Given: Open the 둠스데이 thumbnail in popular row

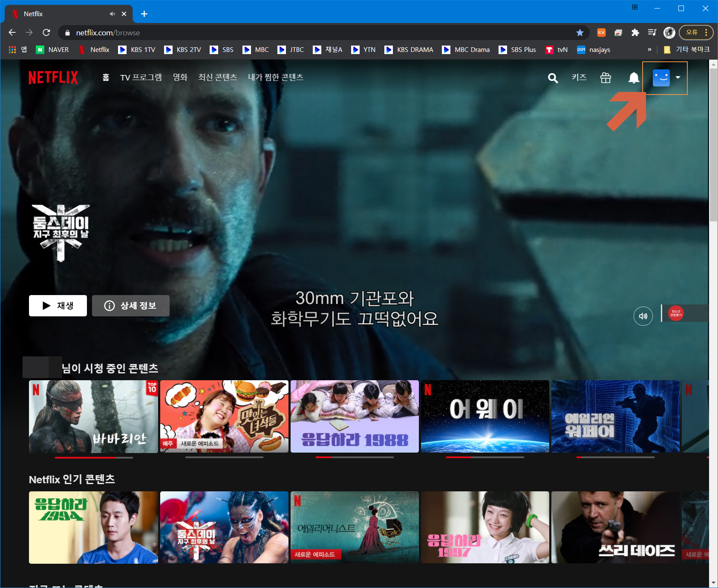Looking at the screenshot, I should [224, 527].
